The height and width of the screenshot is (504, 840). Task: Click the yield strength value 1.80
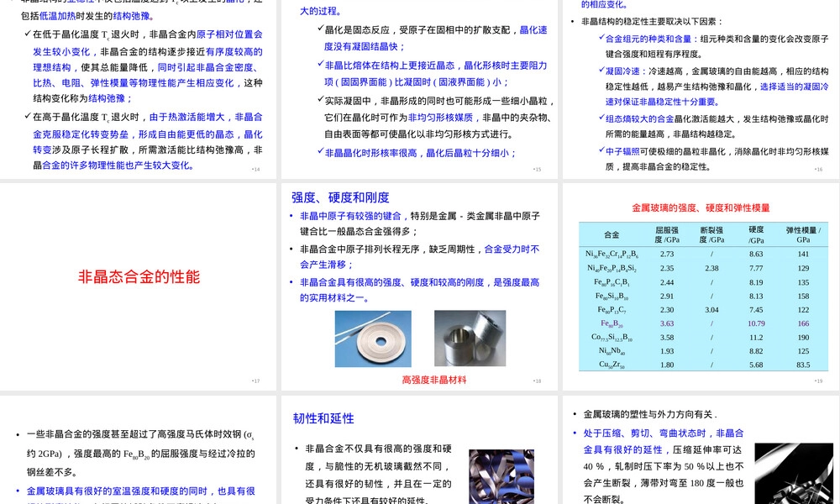pos(667,365)
